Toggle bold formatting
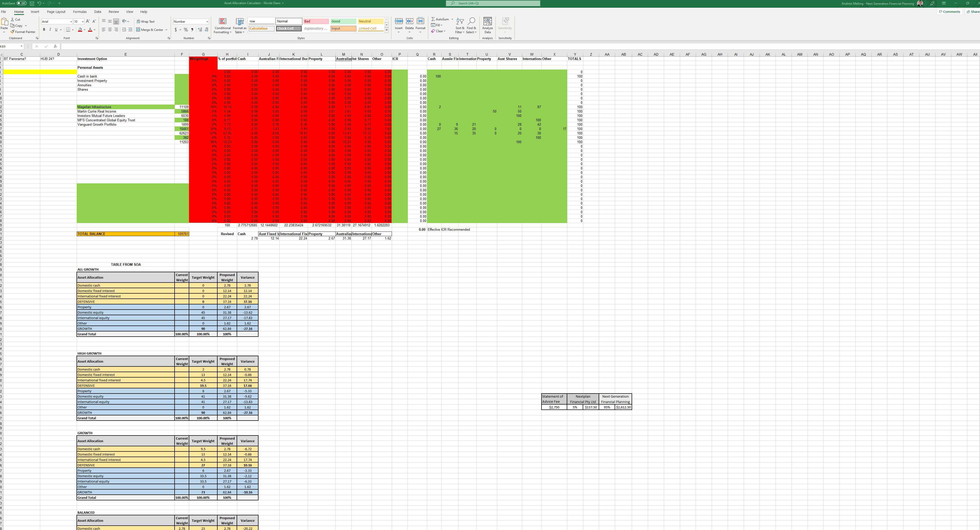The width and height of the screenshot is (980, 530). 44,29
